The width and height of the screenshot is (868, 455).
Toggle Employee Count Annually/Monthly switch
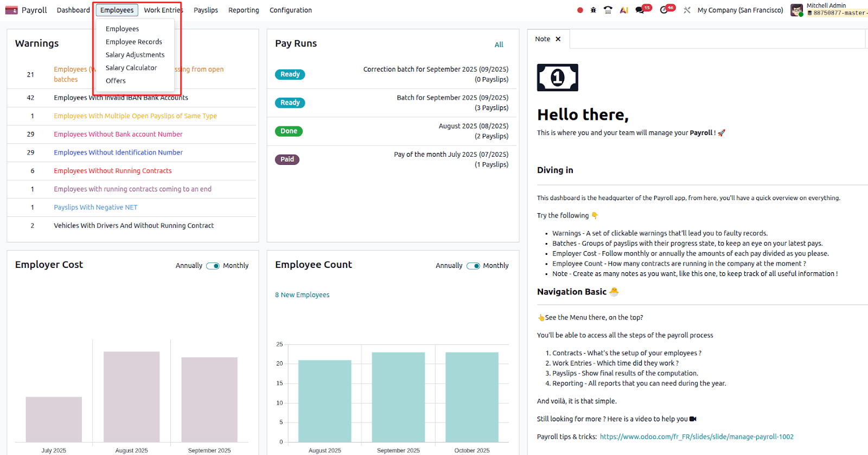pos(473,266)
